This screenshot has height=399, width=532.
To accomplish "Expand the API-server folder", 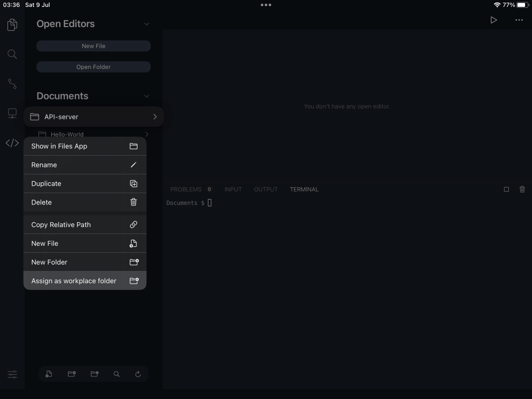I will click(x=155, y=117).
